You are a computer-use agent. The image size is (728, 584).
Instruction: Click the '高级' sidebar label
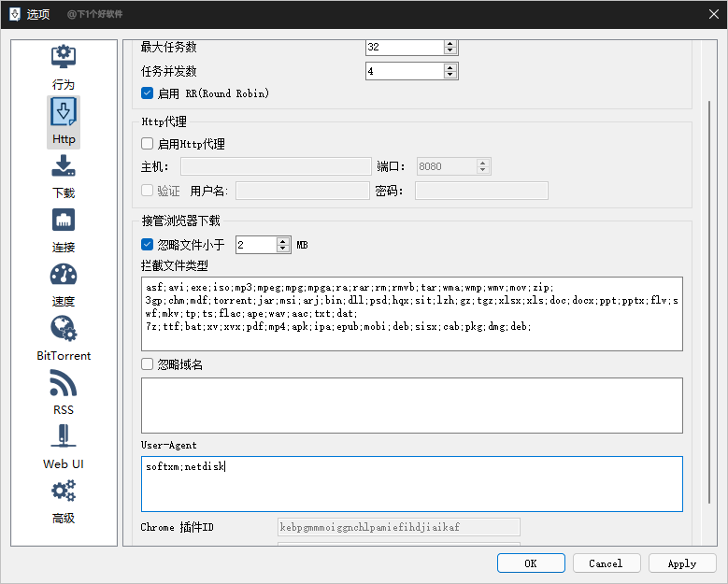coord(64,518)
